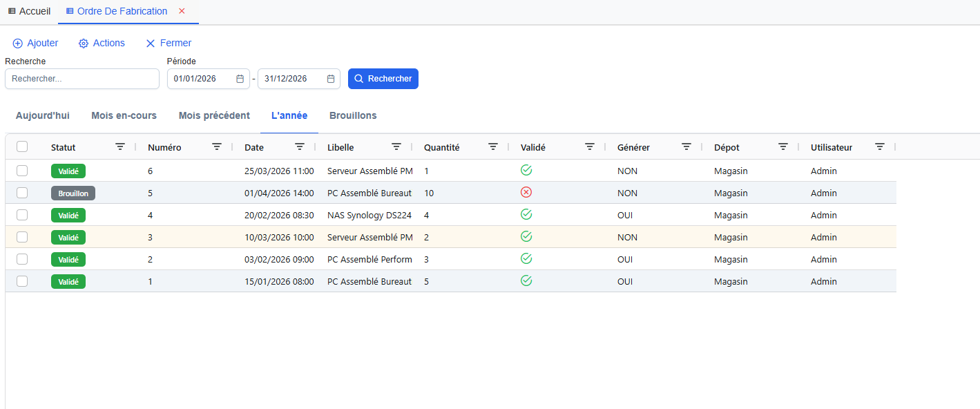Check the box for Brouillon order 5

tap(22, 193)
